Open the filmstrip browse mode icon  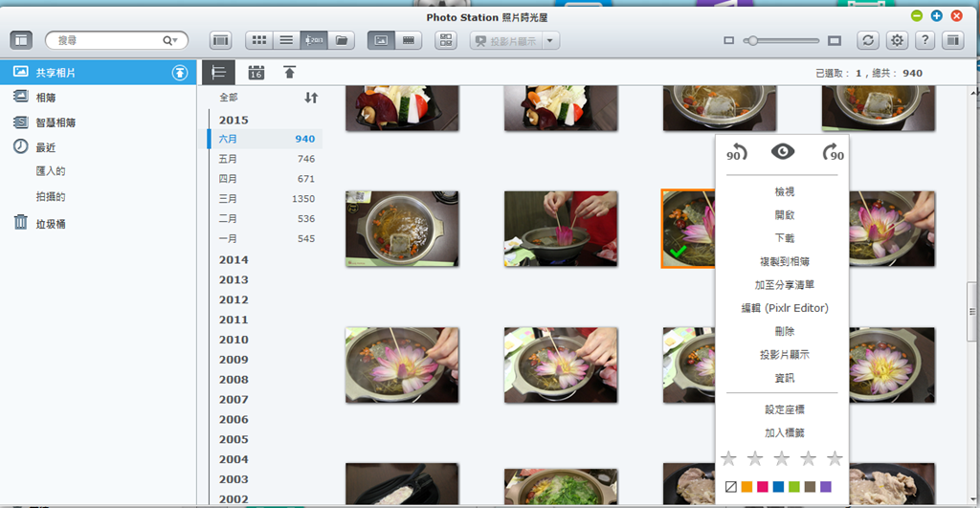pyautogui.click(x=220, y=40)
